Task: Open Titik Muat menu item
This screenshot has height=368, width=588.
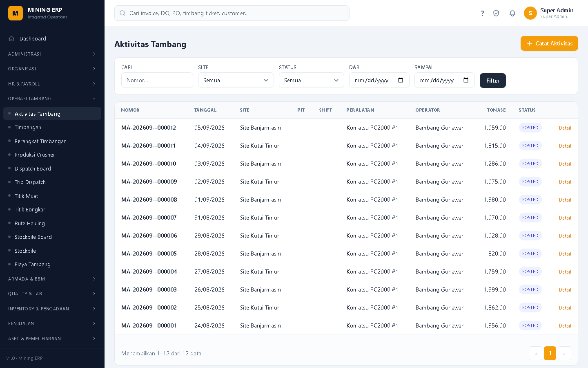Action: (x=52, y=196)
